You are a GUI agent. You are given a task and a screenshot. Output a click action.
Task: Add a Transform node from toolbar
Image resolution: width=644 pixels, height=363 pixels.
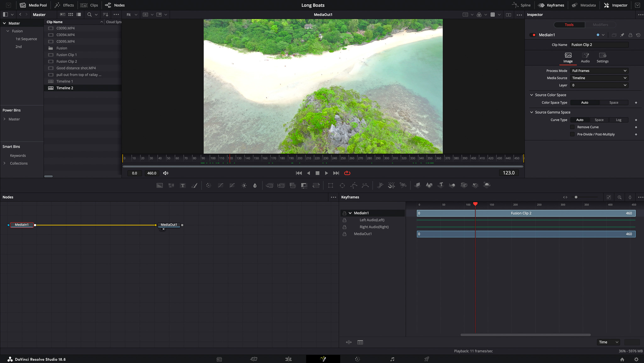click(316, 185)
